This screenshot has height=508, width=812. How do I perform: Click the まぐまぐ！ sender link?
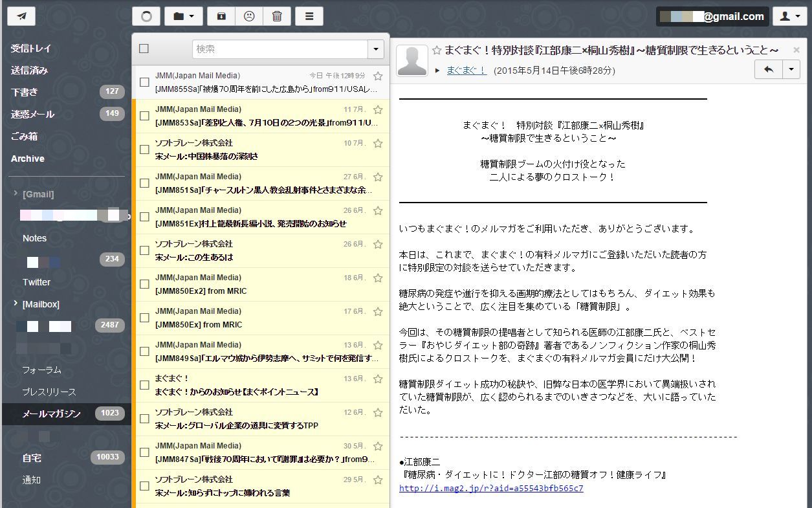click(x=466, y=70)
